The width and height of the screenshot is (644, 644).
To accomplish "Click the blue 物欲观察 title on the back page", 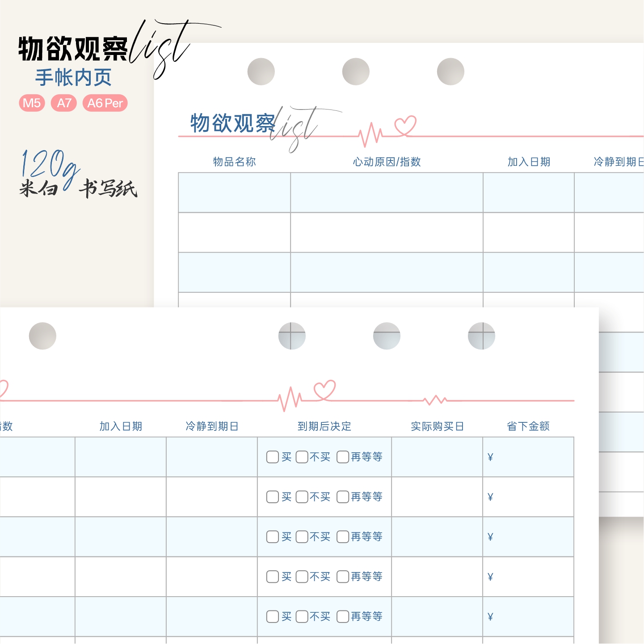I will pos(233,123).
